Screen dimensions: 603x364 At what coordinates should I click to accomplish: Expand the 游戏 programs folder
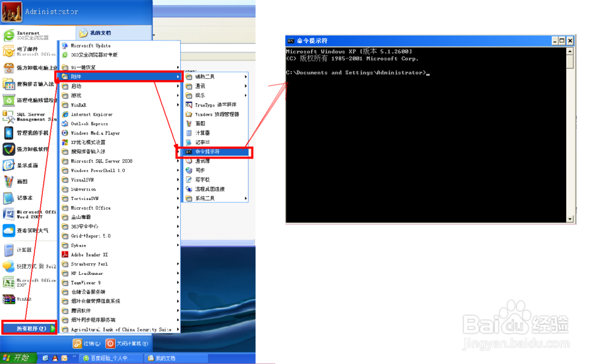(121, 95)
